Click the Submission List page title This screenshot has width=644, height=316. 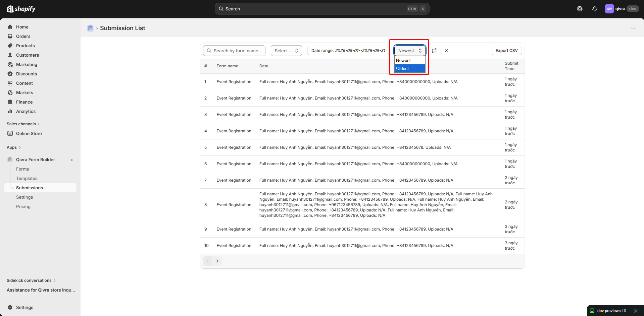click(122, 28)
